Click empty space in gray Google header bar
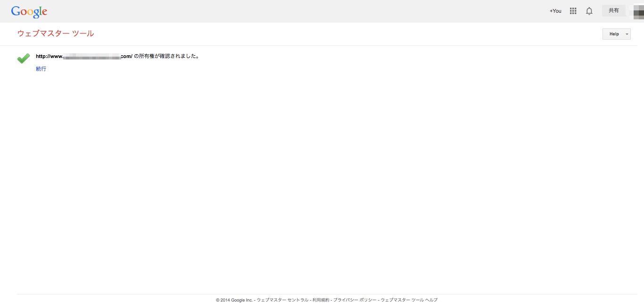 coord(302,11)
